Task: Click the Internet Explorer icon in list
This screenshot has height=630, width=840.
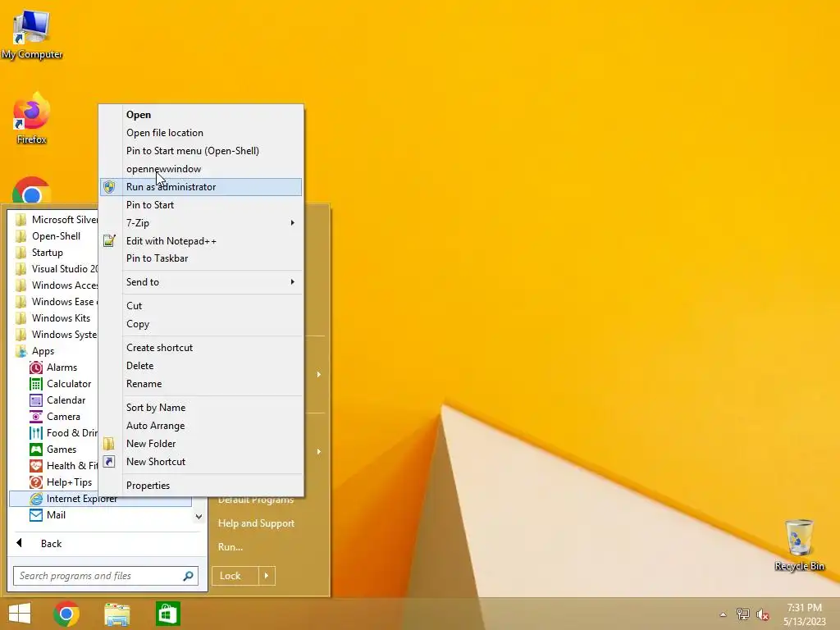Action: click(36, 499)
